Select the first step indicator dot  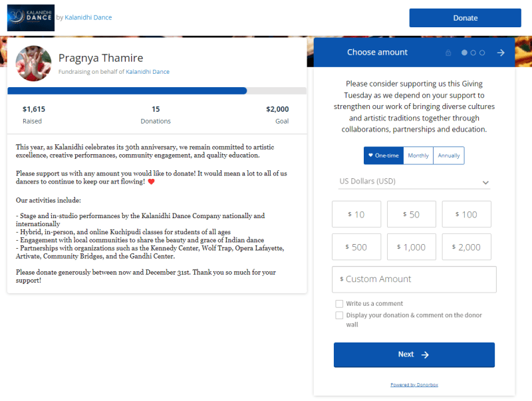click(464, 53)
